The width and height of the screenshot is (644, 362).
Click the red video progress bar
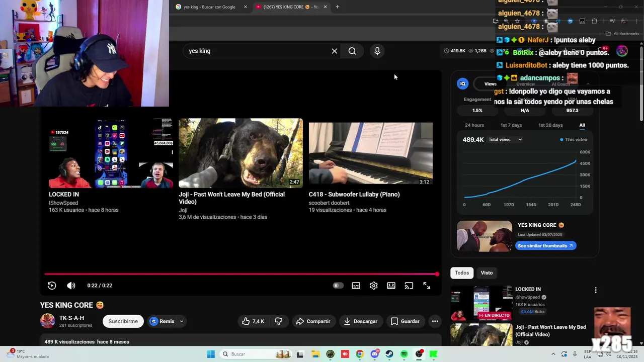click(242, 274)
